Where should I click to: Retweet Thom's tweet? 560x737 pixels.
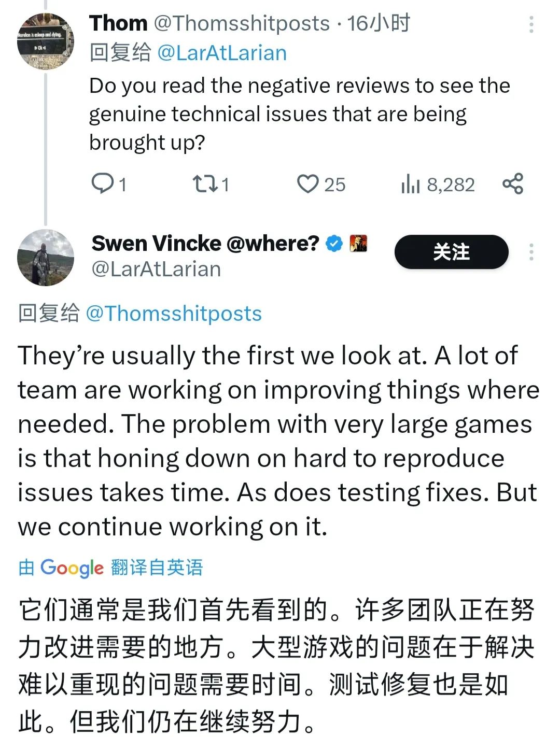pyautogui.click(x=205, y=184)
